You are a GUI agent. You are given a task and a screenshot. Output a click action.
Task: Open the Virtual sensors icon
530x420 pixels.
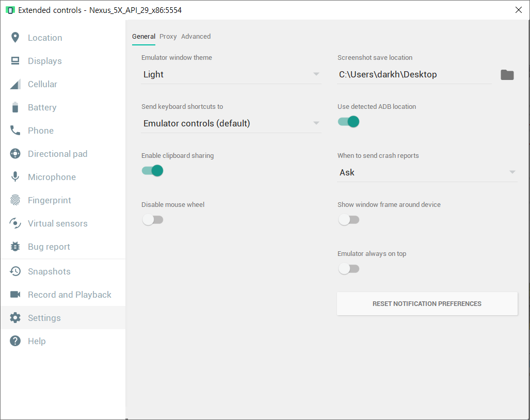click(x=15, y=223)
